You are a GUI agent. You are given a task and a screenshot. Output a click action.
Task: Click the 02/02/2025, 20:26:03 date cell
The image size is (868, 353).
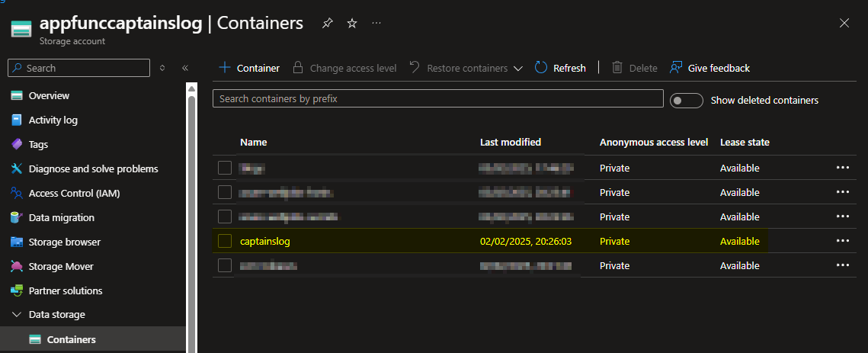[525, 241]
